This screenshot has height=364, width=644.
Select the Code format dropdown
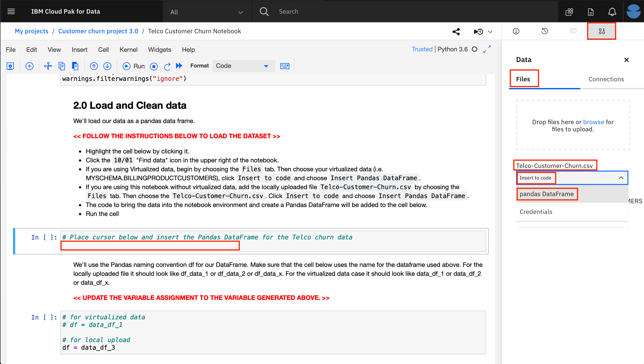241,66
